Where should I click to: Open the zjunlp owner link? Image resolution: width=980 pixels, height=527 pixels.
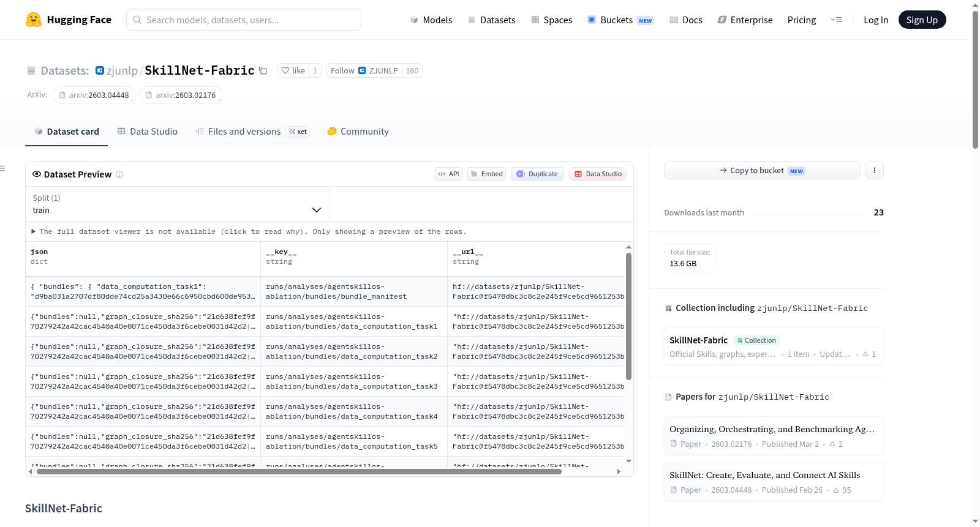122,70
